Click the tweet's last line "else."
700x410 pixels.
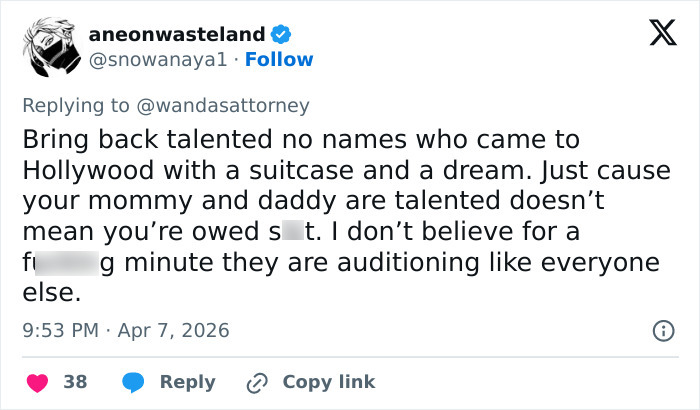(49, 294)
